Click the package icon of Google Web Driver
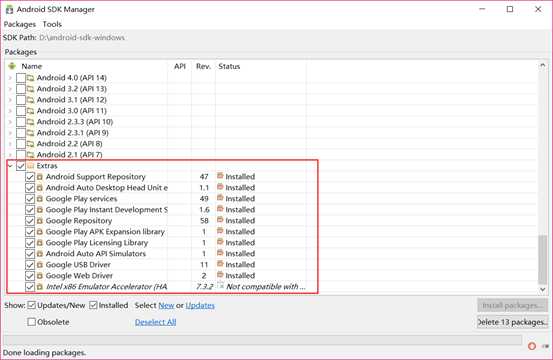This screenshot has width=553, height=360. coord(40,276)
